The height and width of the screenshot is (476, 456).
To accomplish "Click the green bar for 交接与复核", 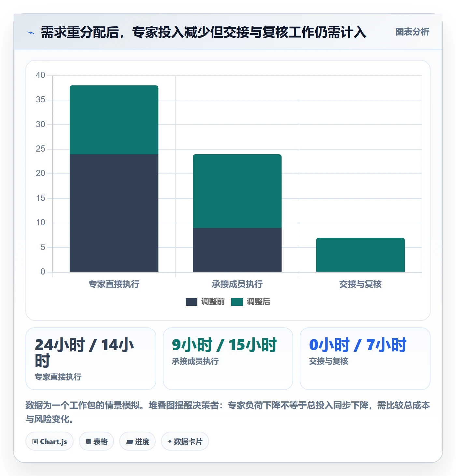I will click(x=360, y=255).
